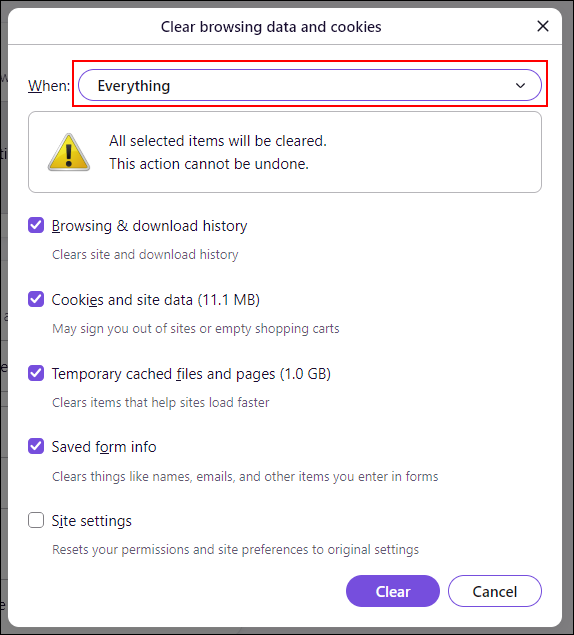574x635 pixels.
Task: Click the 'All selected items will be cleared' message
Action: [218, 141]
